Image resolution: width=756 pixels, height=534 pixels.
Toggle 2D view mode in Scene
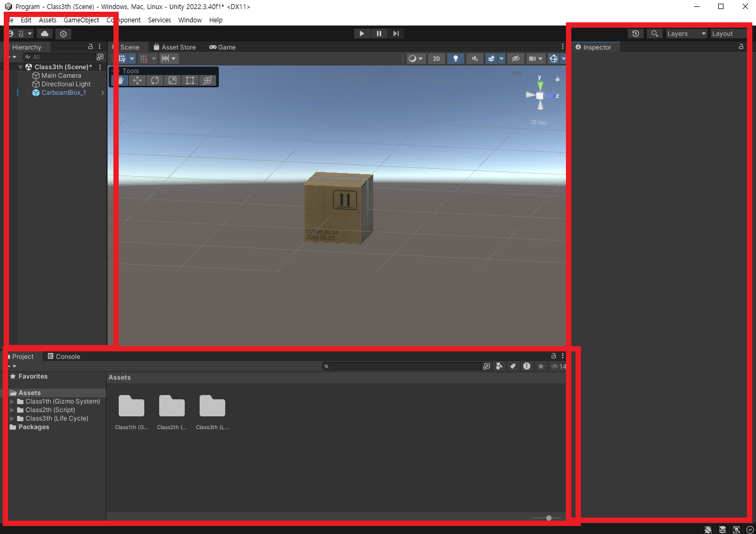click(x=436, y=59)
